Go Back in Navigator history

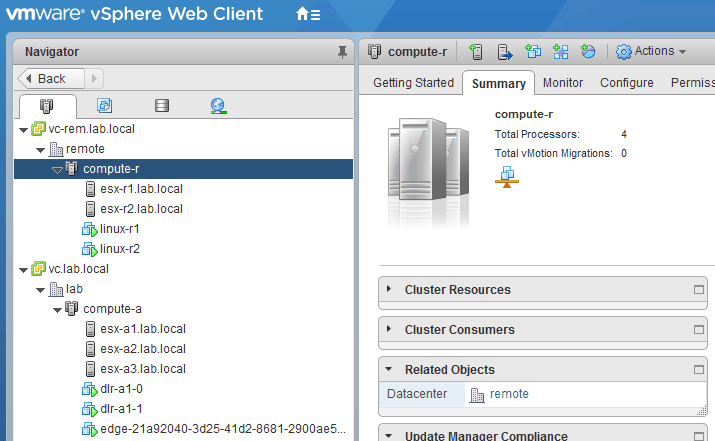click(x=51, y=78)
